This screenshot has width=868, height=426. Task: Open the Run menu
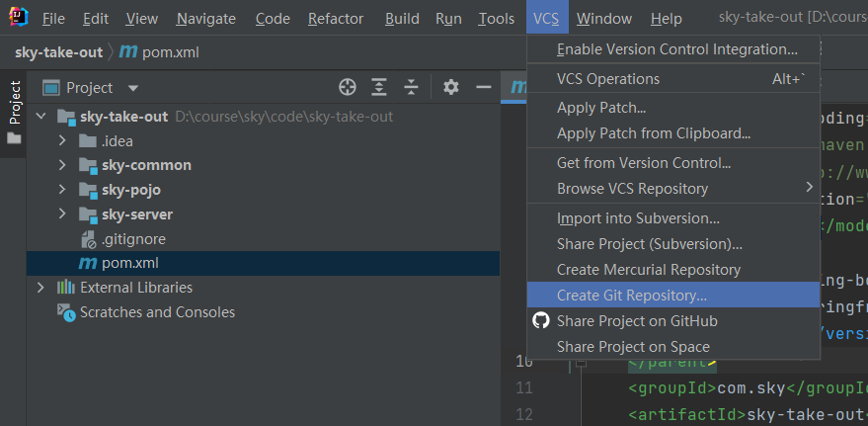pos(448,19)
